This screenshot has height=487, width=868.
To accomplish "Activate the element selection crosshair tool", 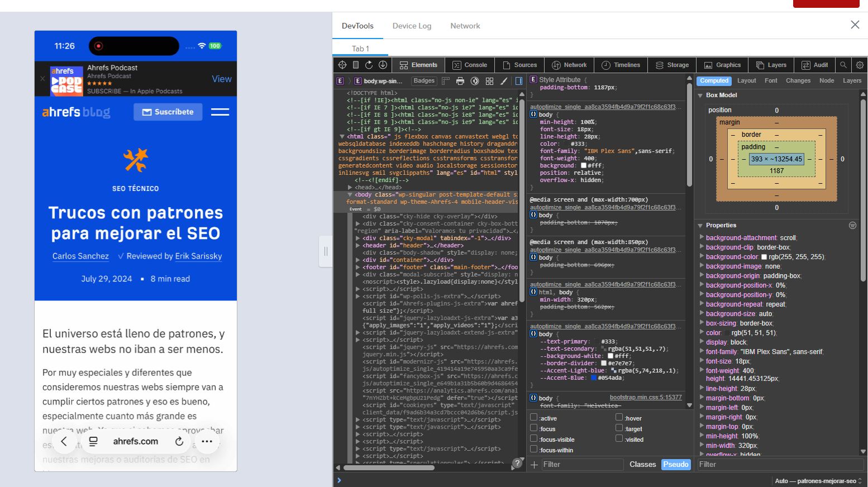I will coord(342,65).
